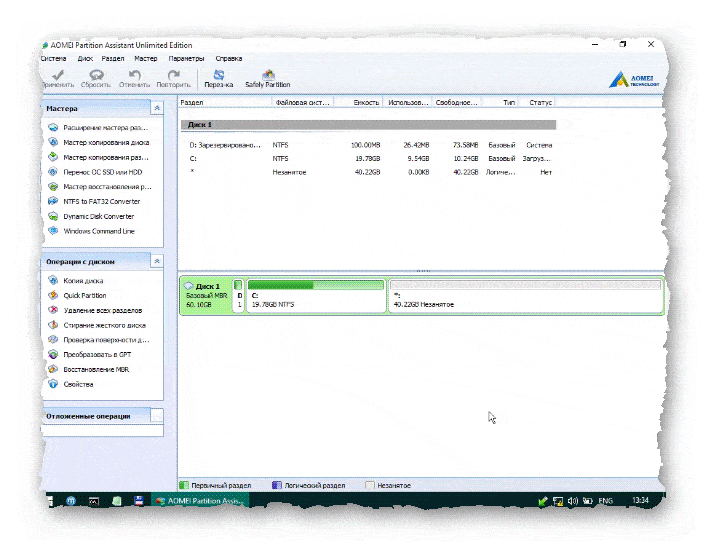Click the Копия диска icon
704x544 pixels.
[53, 281]
